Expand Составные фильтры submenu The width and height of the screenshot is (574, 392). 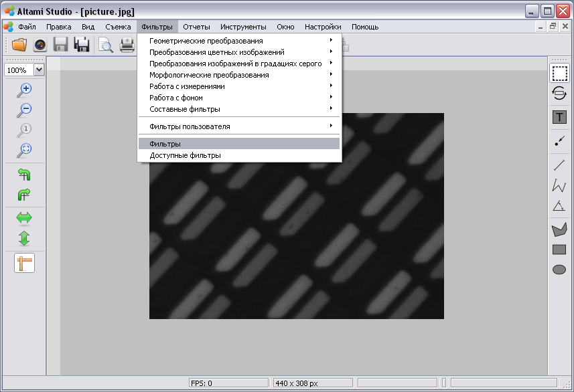click(x=239, y=109)
